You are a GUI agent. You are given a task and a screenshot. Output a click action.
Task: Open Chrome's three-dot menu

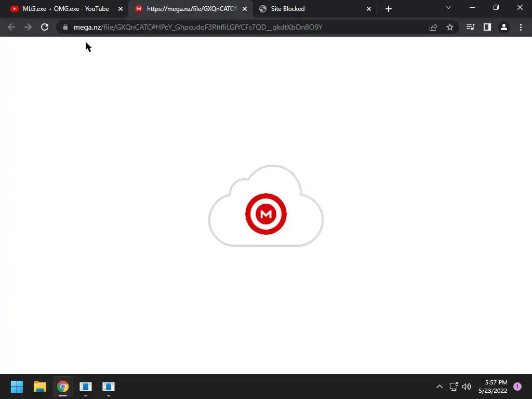[521, 27]
